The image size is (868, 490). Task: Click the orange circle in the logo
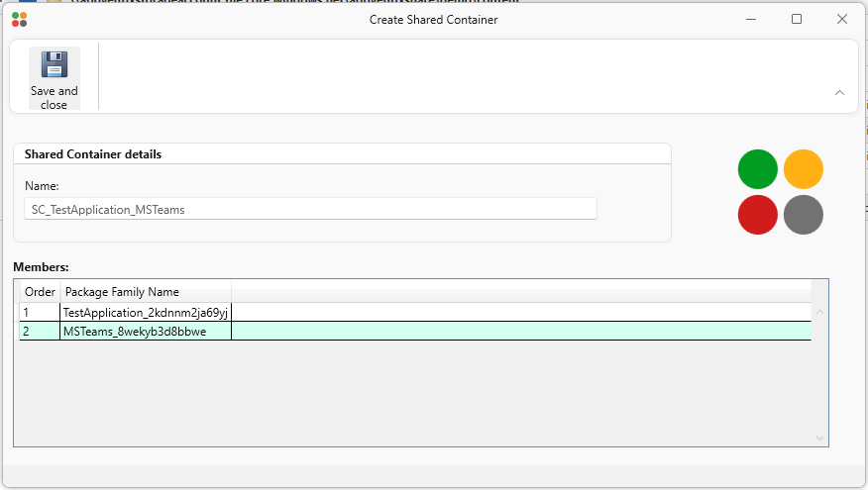[x=804, y=169]
